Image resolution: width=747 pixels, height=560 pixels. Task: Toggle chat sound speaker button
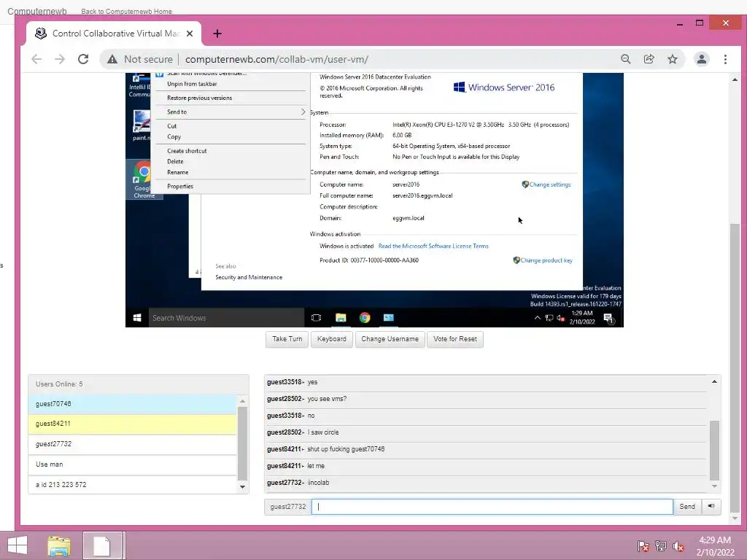click(x=711, y=507)
